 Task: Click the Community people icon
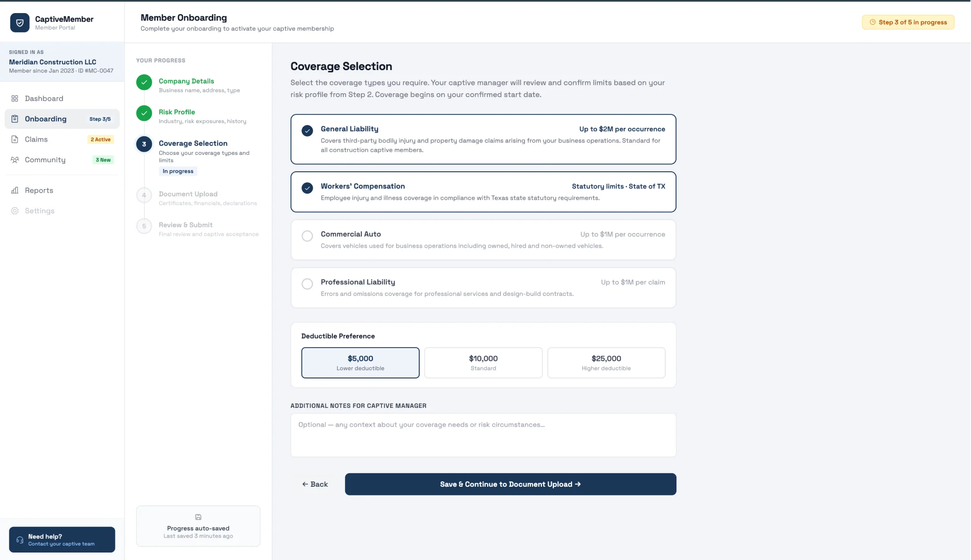pyautogui.click(x=15, y=160)
